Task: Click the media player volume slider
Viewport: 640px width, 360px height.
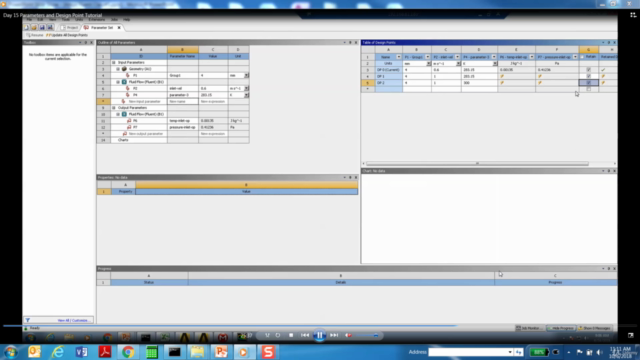Action: pos(367,336)
